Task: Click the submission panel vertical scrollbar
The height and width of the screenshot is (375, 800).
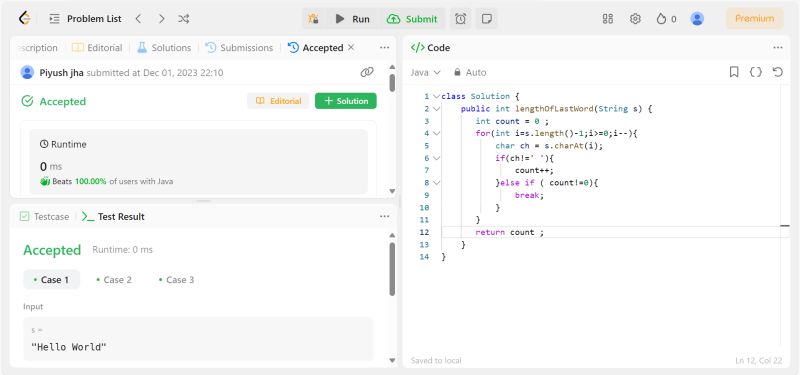Action: pos(392,83)
